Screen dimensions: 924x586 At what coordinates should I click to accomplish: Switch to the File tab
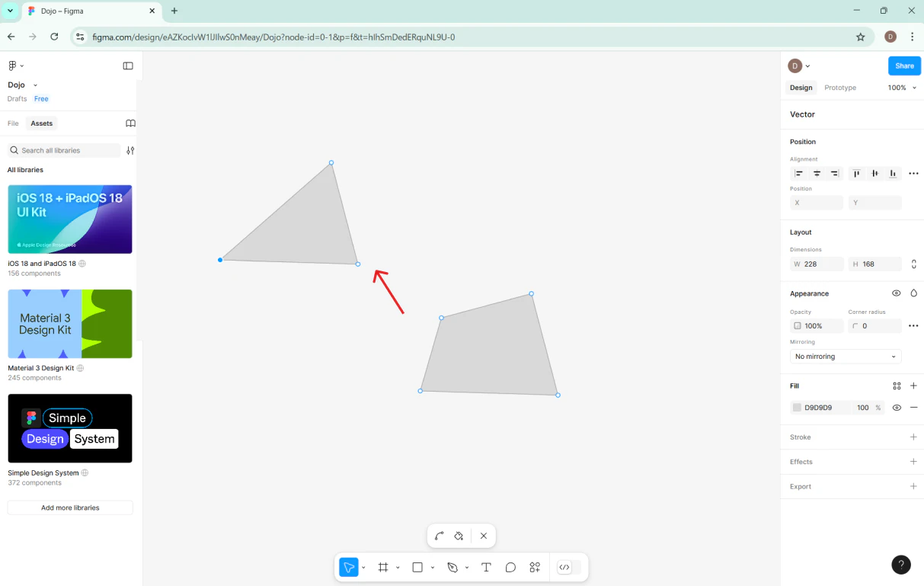coord(13,123)
